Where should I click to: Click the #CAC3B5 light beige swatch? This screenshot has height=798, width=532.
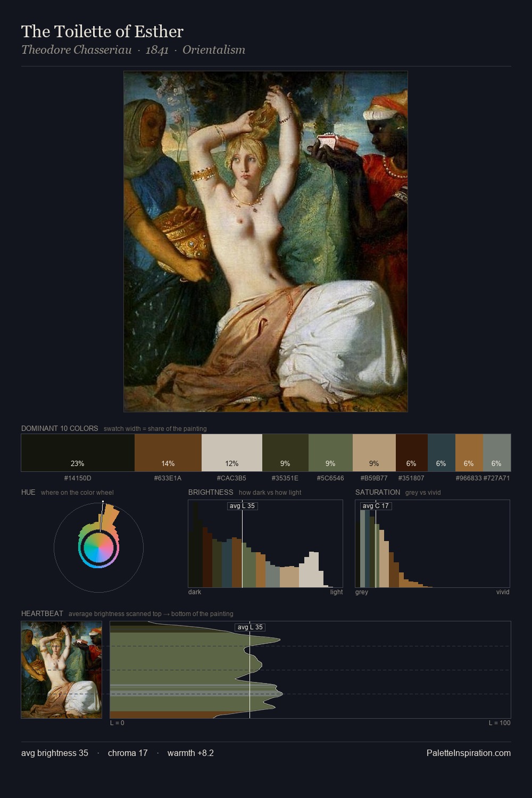click(232, 453)
